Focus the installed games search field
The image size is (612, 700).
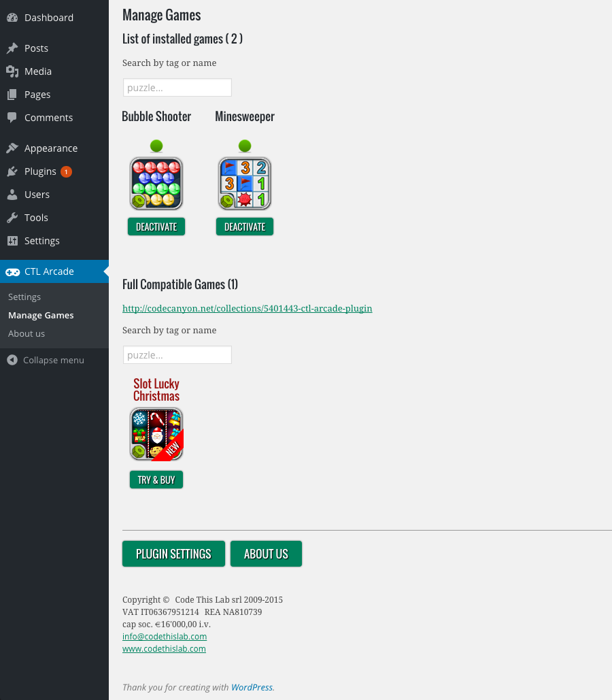[x=177, y=88]
